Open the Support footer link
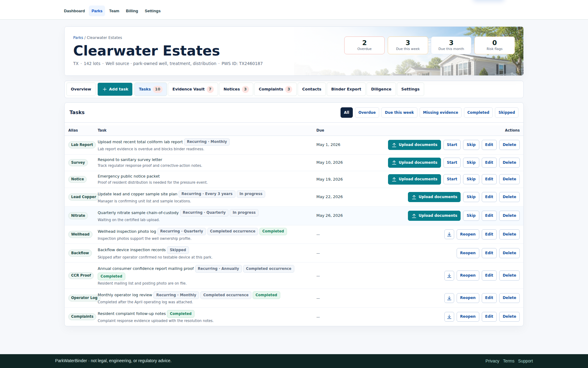 [525, 361]
